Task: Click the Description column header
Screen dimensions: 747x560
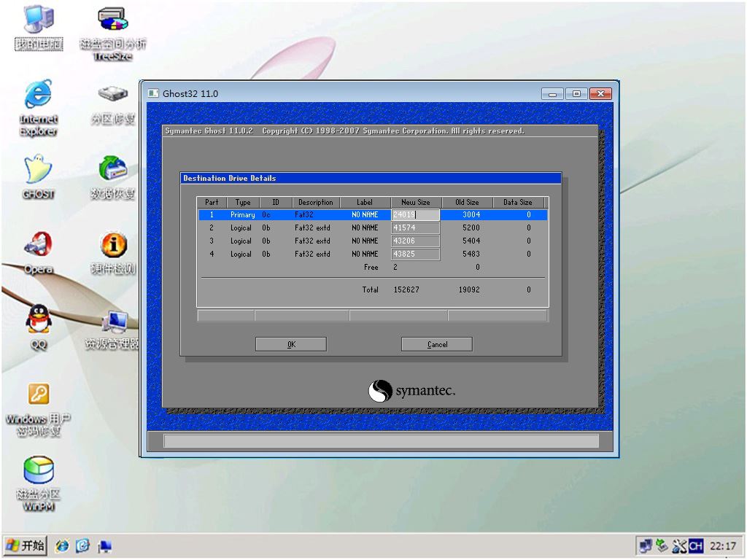Action: click(x=316, y=203)
